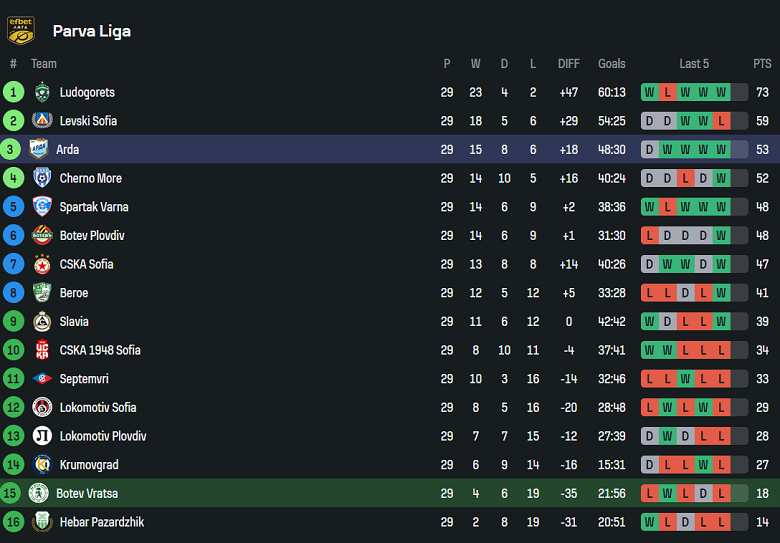This screenshot has height=543, width=780.
Task: Click the Krumovgrad club crest
Action: tap(41, 465)
